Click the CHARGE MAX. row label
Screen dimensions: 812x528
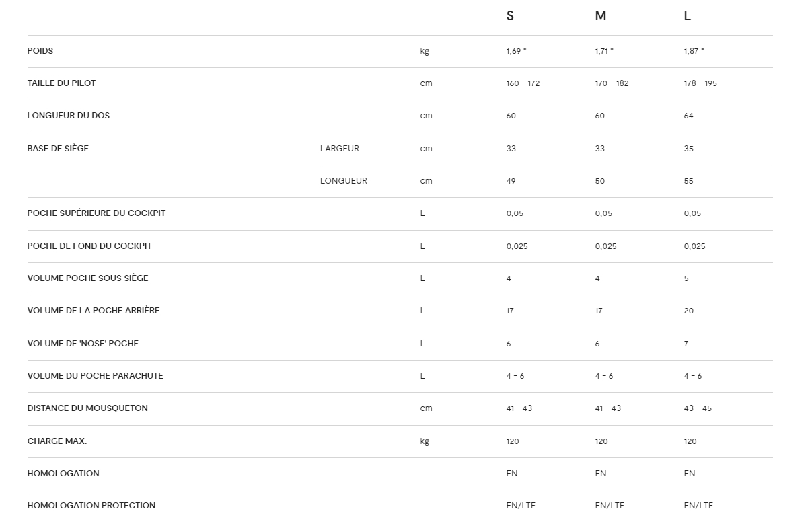click(x=57, y=441)
